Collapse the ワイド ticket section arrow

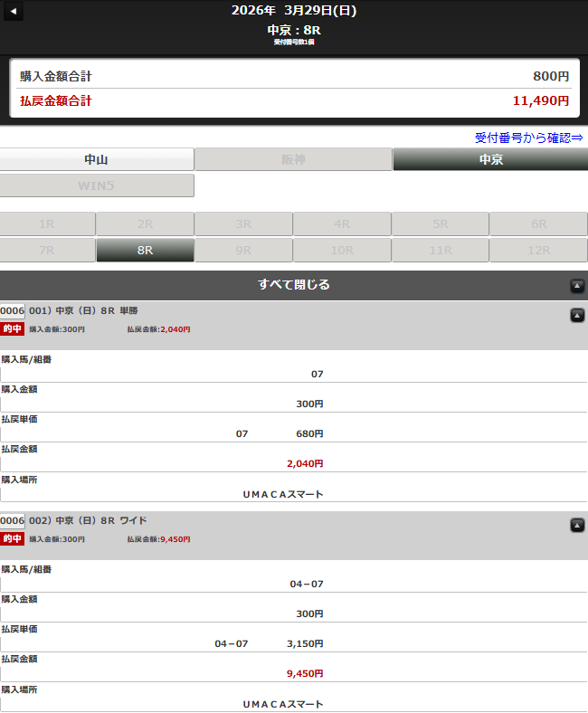[577, 525]
